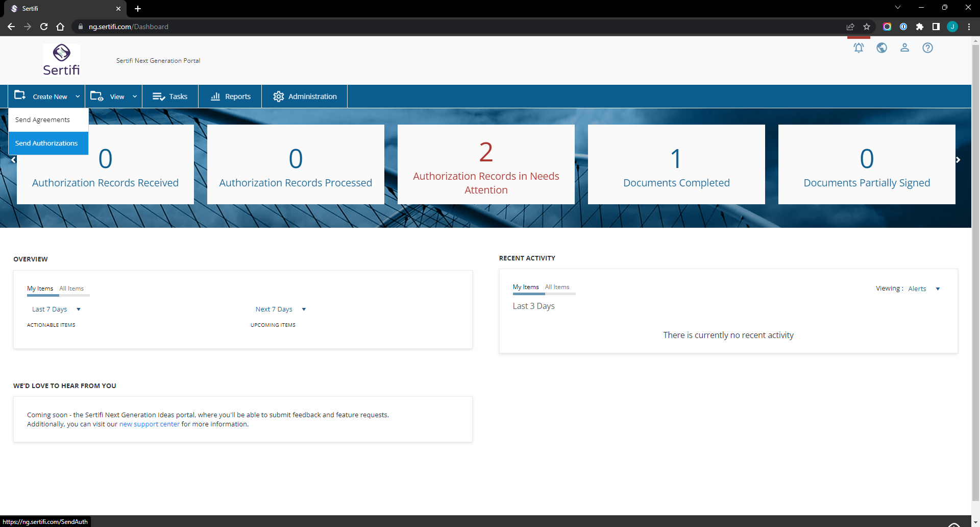Image resolution: width=980 pixels, height=527 pixels.
Task: Open Documents Partially Signed card
Action: [867, 164]
